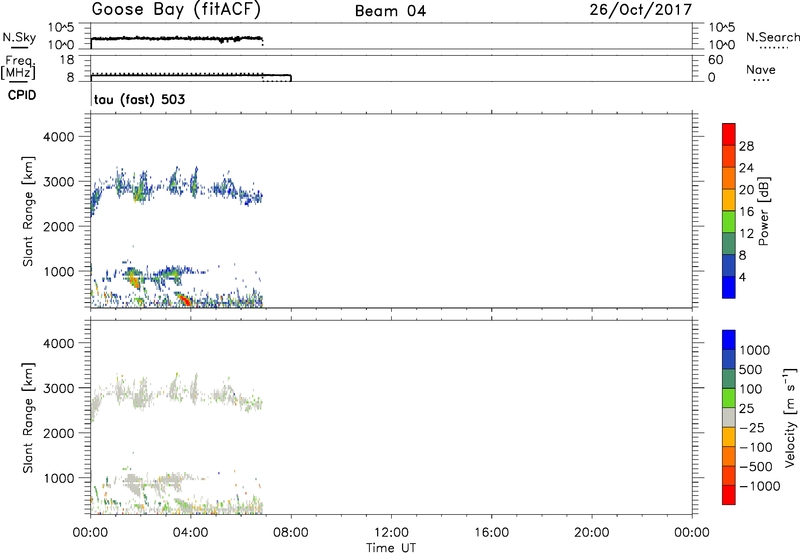Screen dimensions: 800x554
Task: Click the "Nave" legend label
Action: point(761,69)
